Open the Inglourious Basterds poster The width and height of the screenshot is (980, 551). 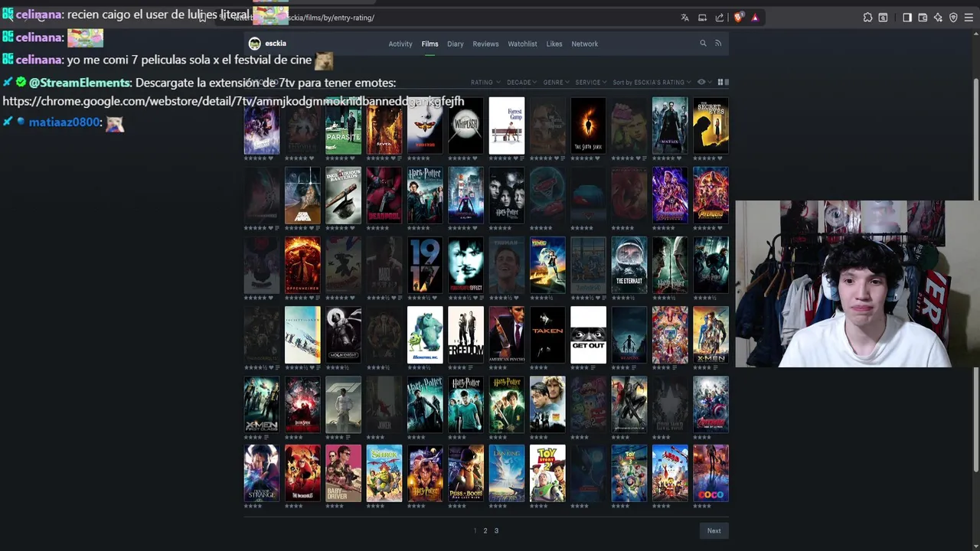(x=343, y=195)
